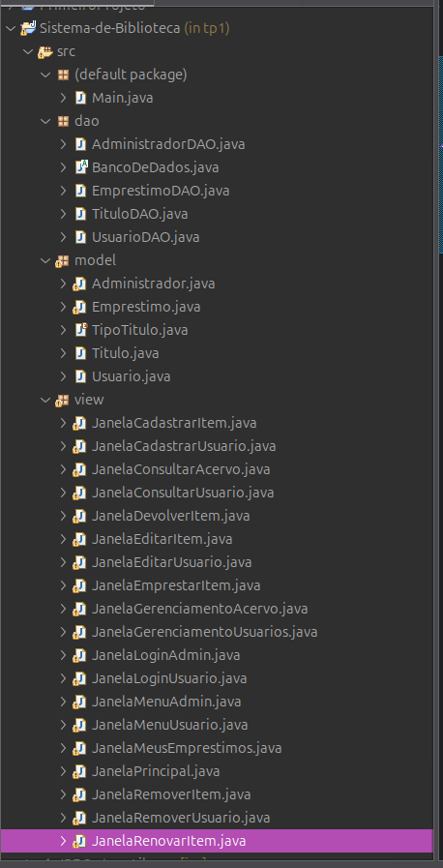Select JanelaEmprestarItem.java file name

point(176,585)
